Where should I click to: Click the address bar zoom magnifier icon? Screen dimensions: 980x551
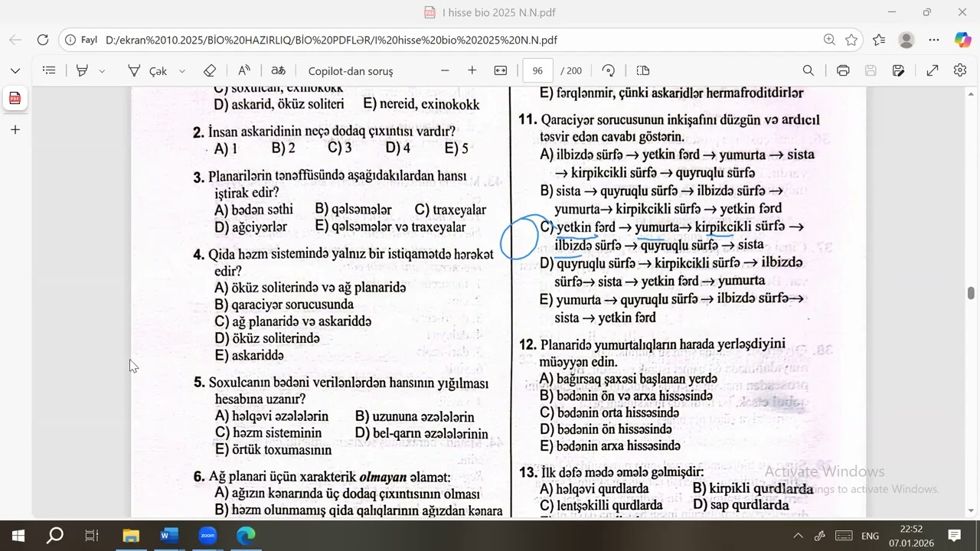(x=829, y=40)
